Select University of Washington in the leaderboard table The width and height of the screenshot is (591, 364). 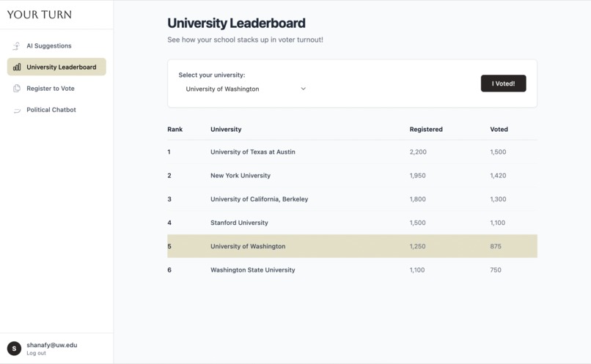coord(352,246)
